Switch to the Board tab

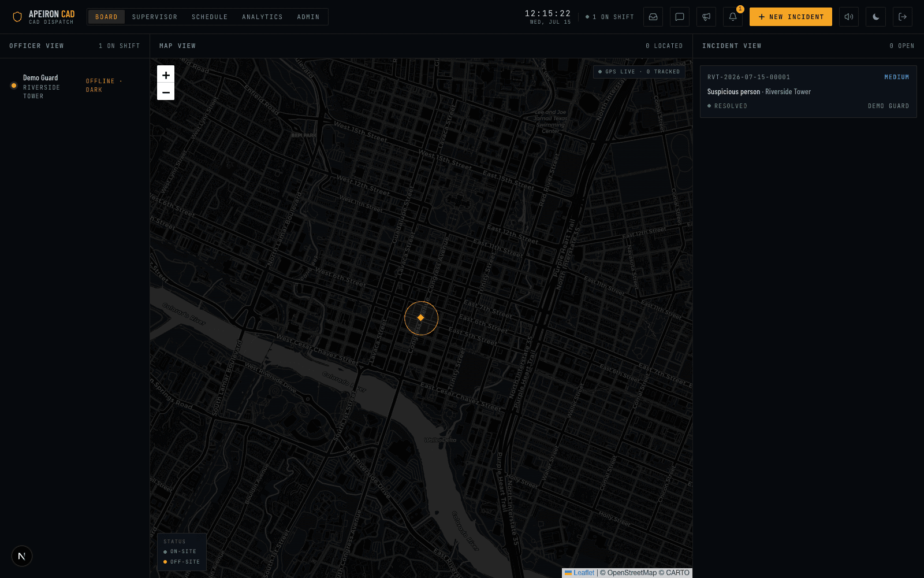pyautogui.click(x=106, y=17)
